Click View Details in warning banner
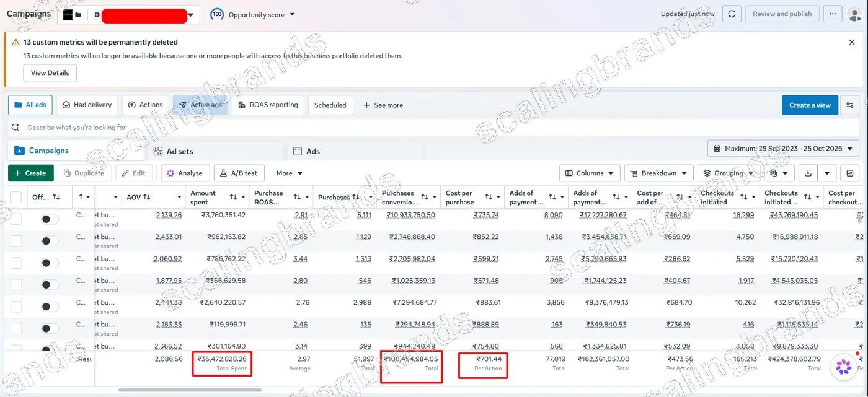 pos(50,72)
